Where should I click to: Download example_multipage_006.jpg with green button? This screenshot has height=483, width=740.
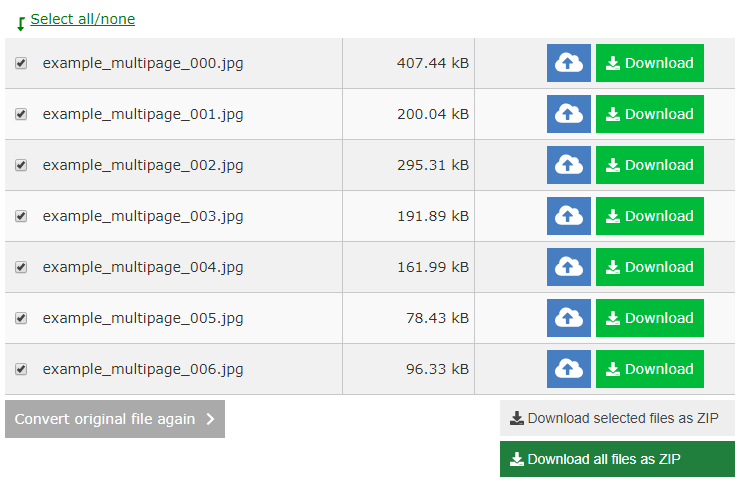coord(649,369)
